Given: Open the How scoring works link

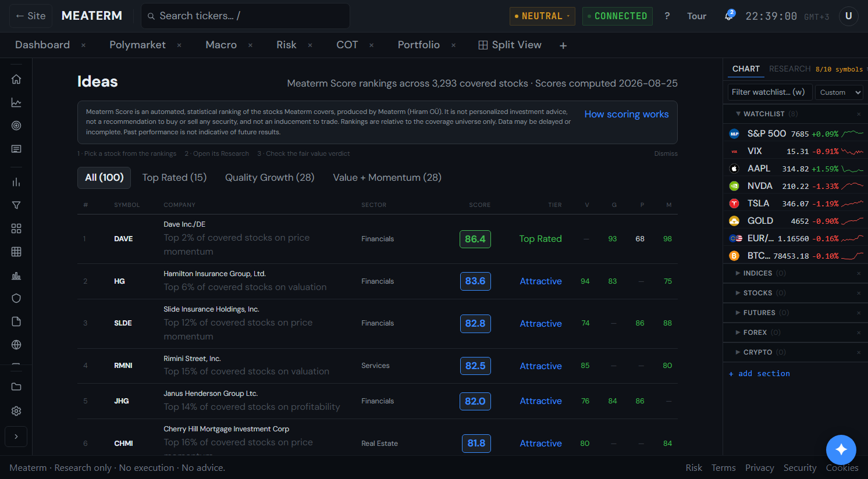Looking at the screenshot, I should click(x=627, y=115).
